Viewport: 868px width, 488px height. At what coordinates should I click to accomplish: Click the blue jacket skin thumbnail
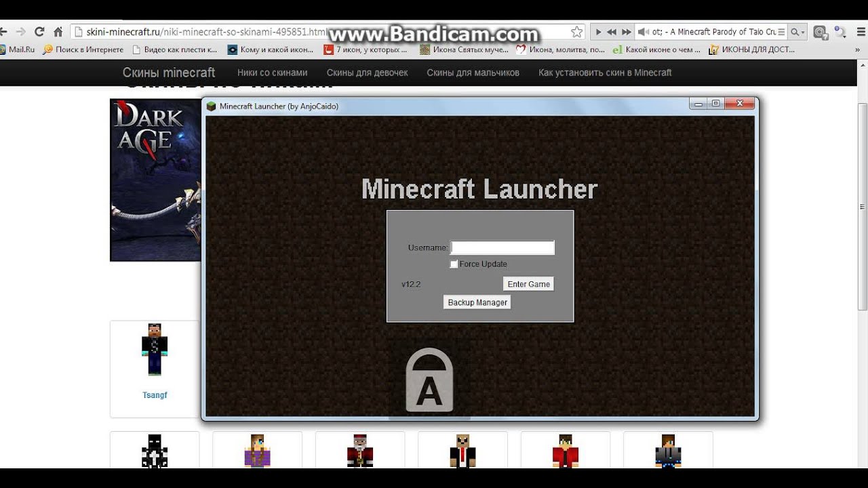668,451
